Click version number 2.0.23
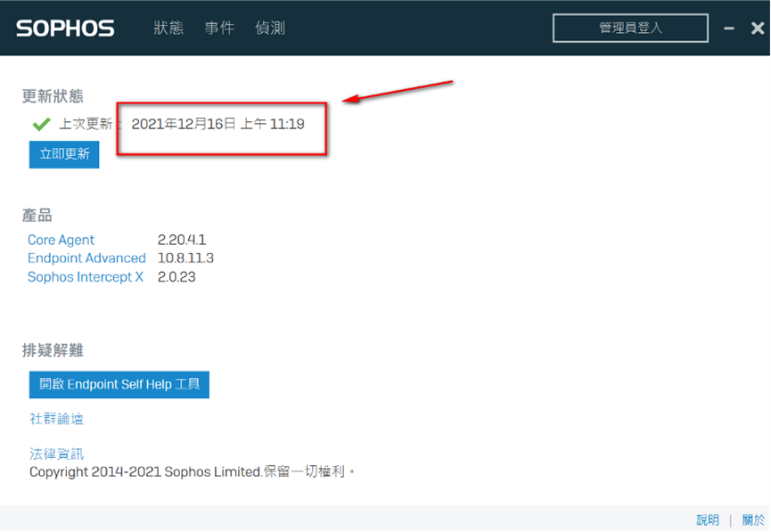Image resolution: width=771 pixels, height=532 pixels. click(176, 277)
